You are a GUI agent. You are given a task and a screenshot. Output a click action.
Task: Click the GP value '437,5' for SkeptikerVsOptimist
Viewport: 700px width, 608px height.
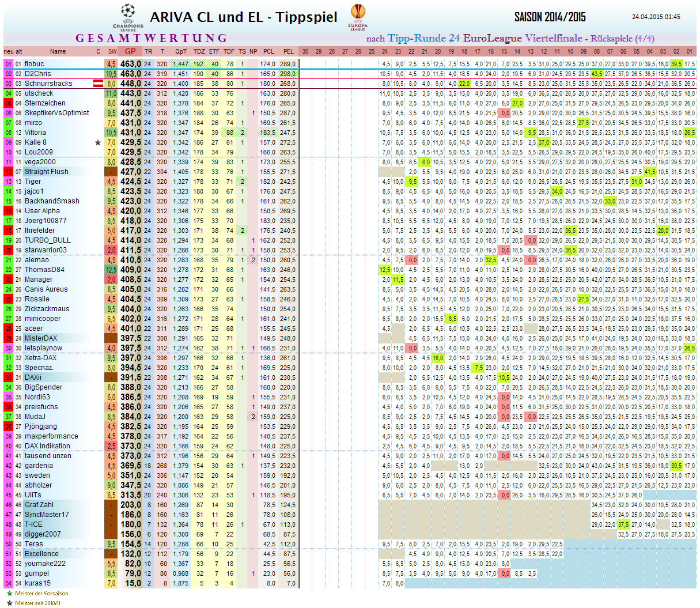tap(130, 113)
